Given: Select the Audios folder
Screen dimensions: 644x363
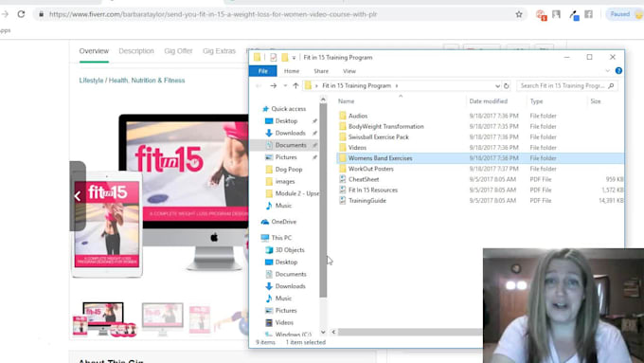Looking at the screenshot, I should tap(358, 116).
